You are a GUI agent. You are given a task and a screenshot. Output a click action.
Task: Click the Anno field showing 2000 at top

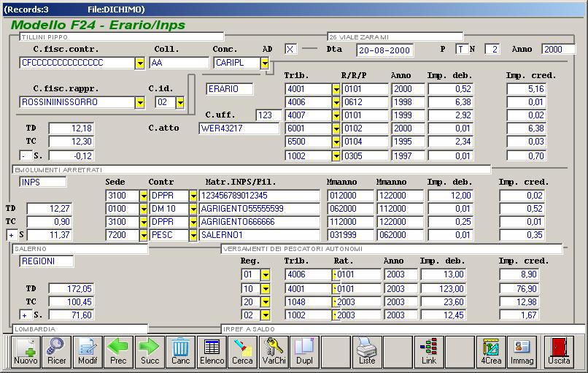click(558, 49)
